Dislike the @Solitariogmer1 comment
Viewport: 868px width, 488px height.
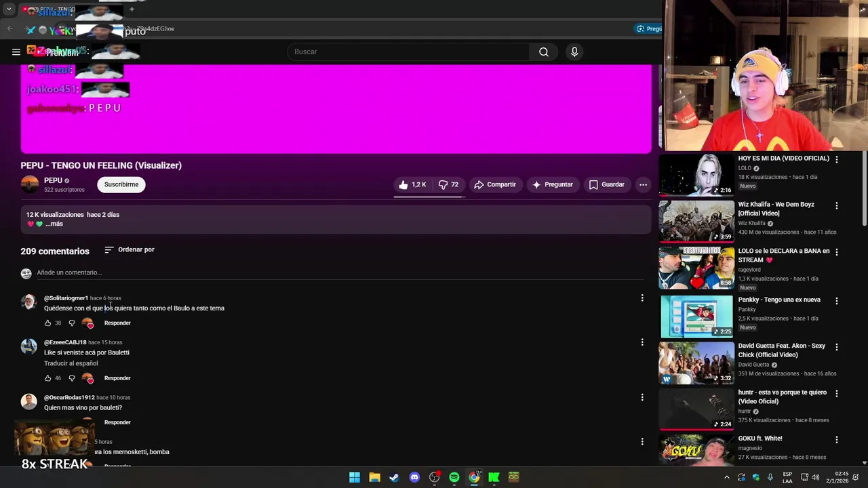tap(72, 323)
